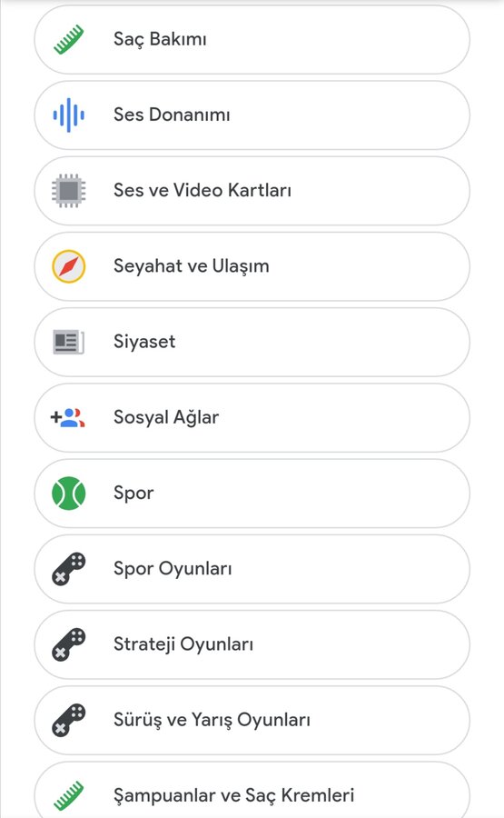504x818 pixels.
Task: Click the green comb icon beside Saç Bakımı
Action: 69,40
